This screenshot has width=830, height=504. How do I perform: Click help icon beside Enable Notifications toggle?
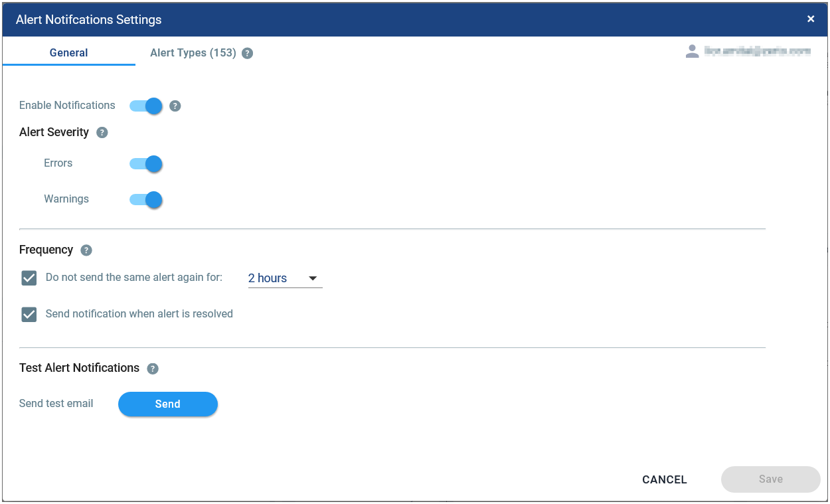[x=175, y=106]
